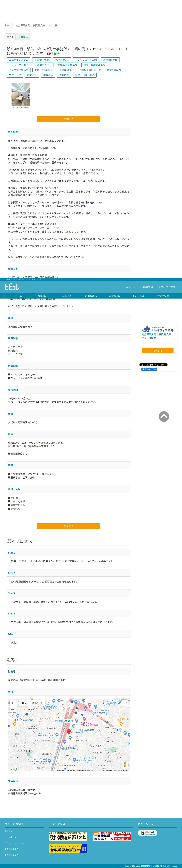Open 求職者利用規約 footer link

(12, 849)
